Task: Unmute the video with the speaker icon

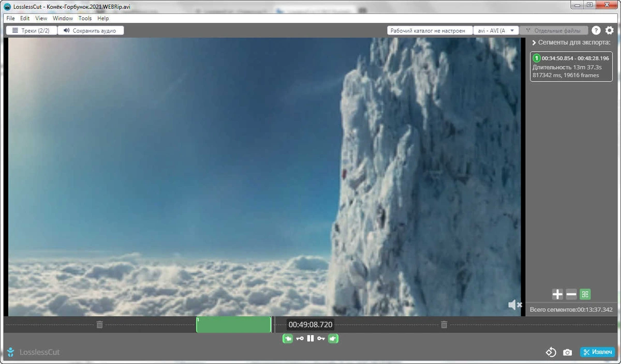Action: 515,305
